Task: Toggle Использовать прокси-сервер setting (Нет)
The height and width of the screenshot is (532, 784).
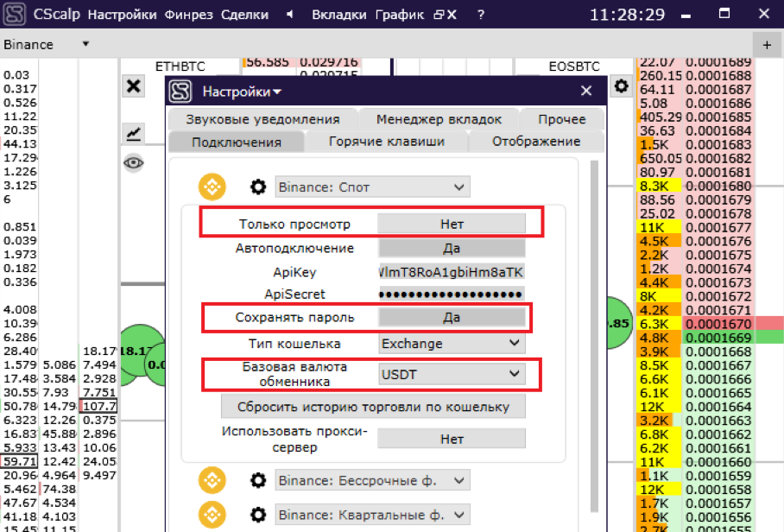Action: [x=452, y=439]
